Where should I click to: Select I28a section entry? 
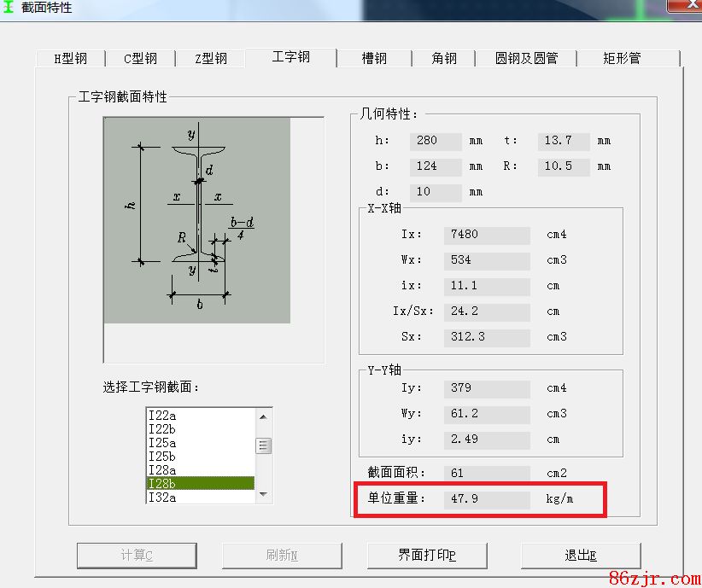[x=200, y=470]
